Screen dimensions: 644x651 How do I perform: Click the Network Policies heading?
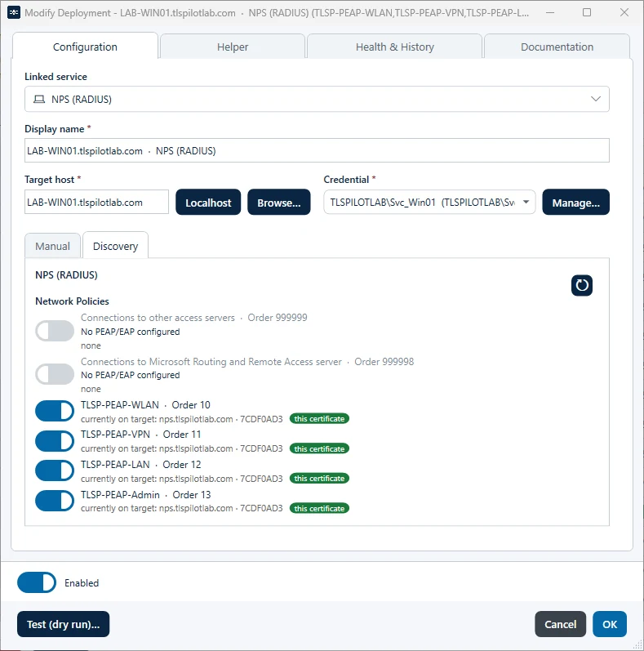pyautogui.click(x=72, y=301)
